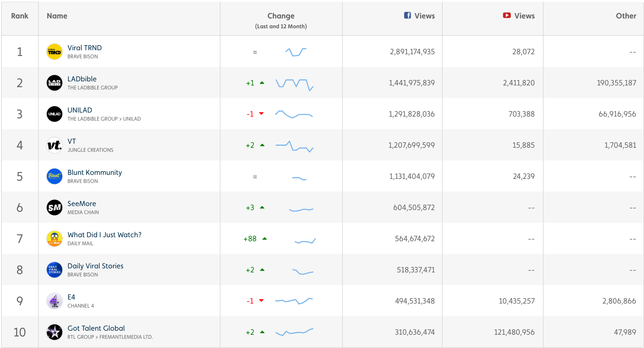The width and height of the screenshot is (644, 348).
Task: Click the YouTube icon in Views header
Action: 507,15
